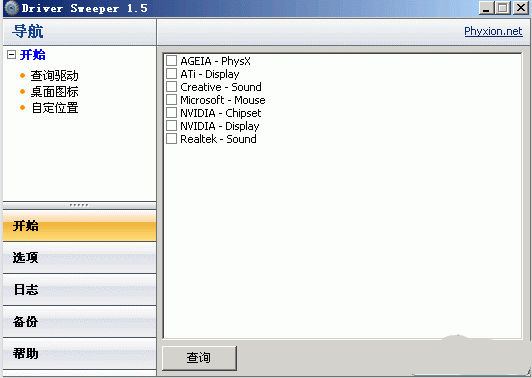
Task: Click the 查询 button
Action: (199, 358)
